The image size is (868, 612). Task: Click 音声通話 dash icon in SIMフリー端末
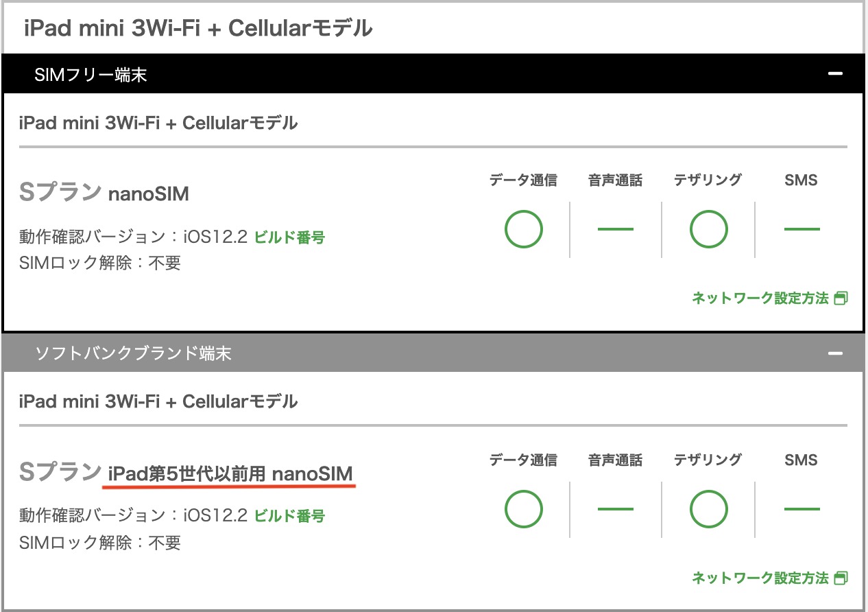[x=615, y=229]
